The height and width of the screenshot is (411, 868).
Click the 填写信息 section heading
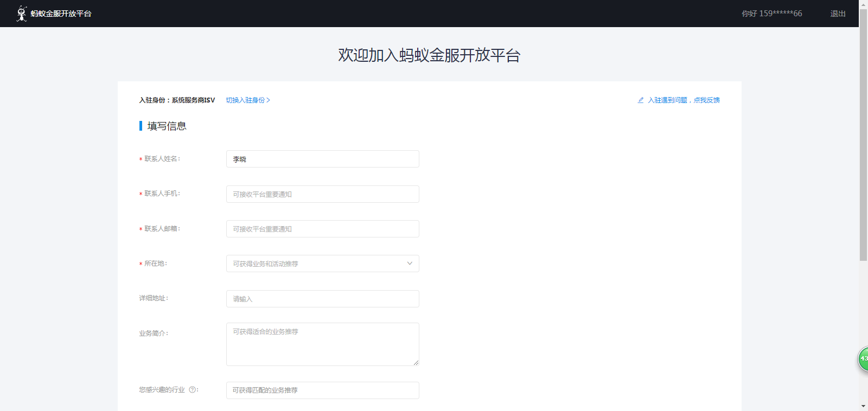[x=167, y=126]
